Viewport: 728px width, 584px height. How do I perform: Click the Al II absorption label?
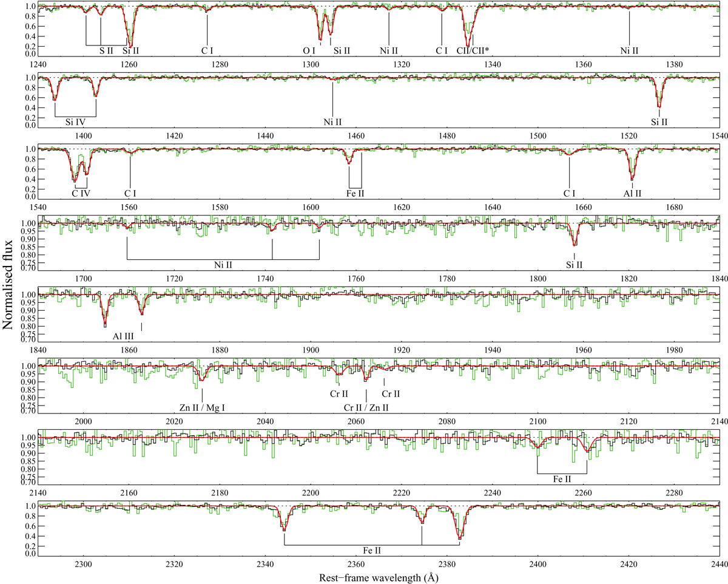pos(632,194)
